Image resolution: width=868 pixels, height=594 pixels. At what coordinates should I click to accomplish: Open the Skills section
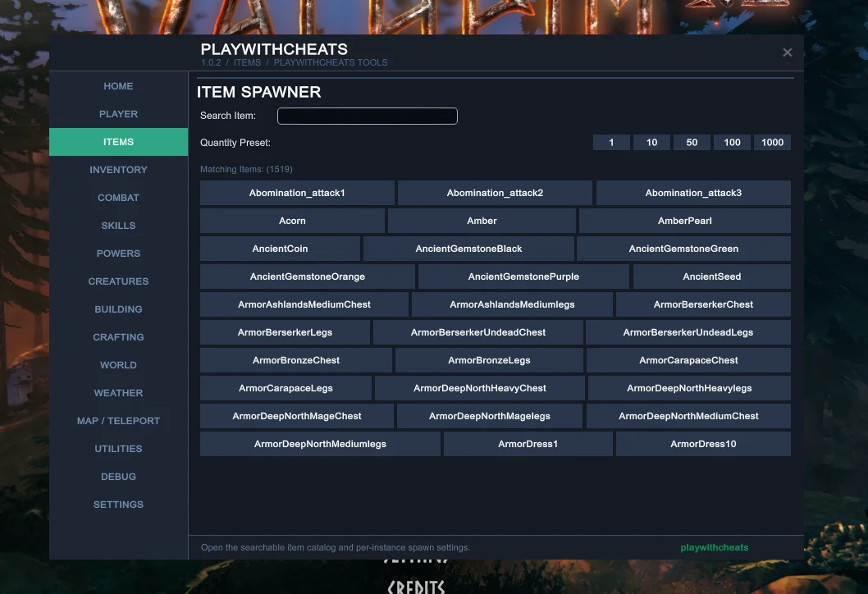click(118, 226)
